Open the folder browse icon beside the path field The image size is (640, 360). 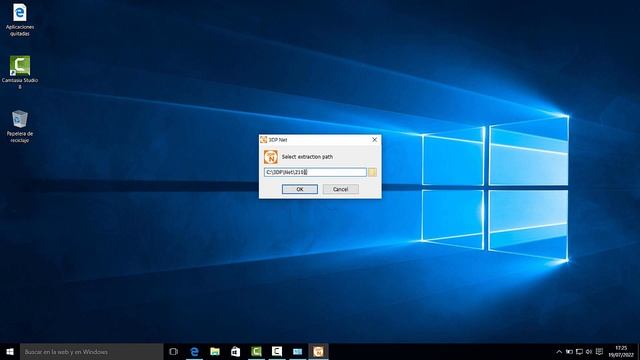click(372, 172)
